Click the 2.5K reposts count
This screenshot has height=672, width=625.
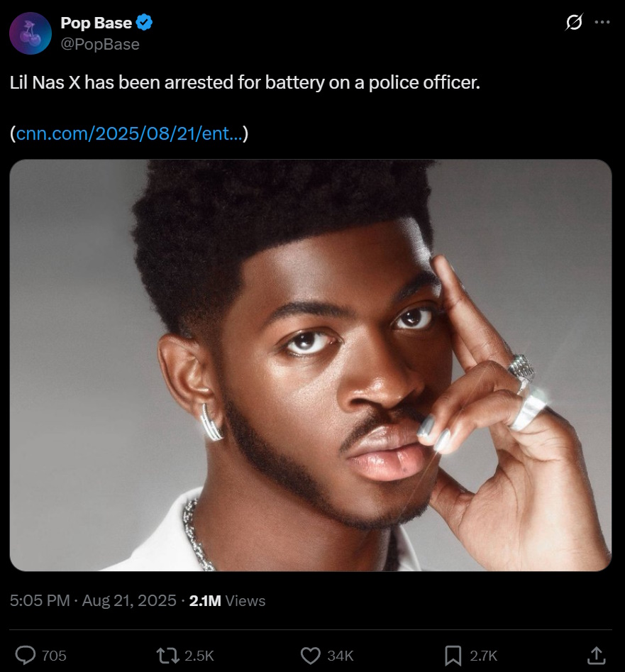pyautogui.click(x=199, y=656)
